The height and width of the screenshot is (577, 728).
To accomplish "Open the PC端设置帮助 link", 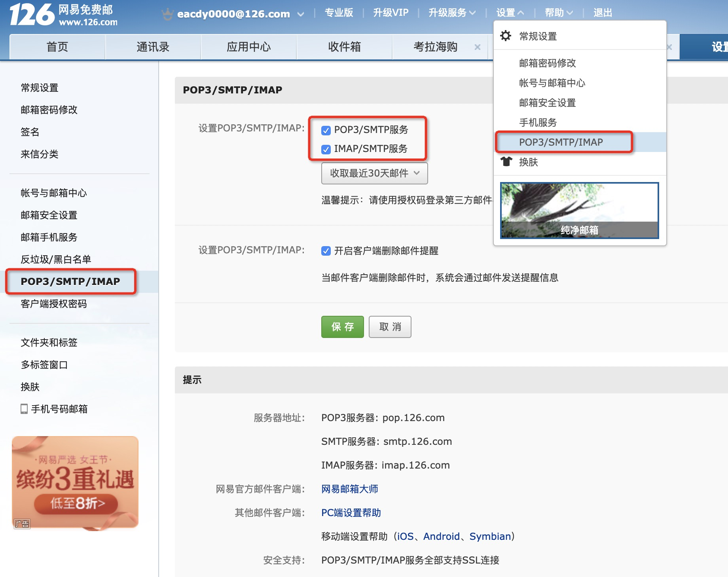I will (351, 512).
